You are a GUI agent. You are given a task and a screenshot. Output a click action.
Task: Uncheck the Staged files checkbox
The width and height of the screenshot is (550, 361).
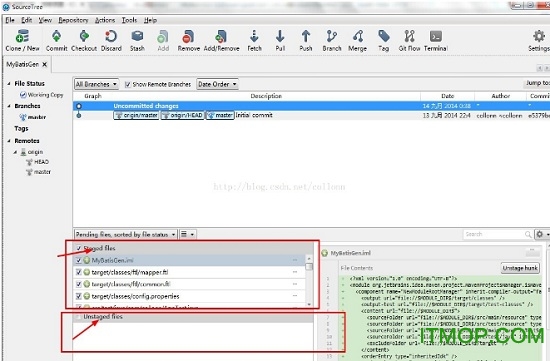coord(79,248)
